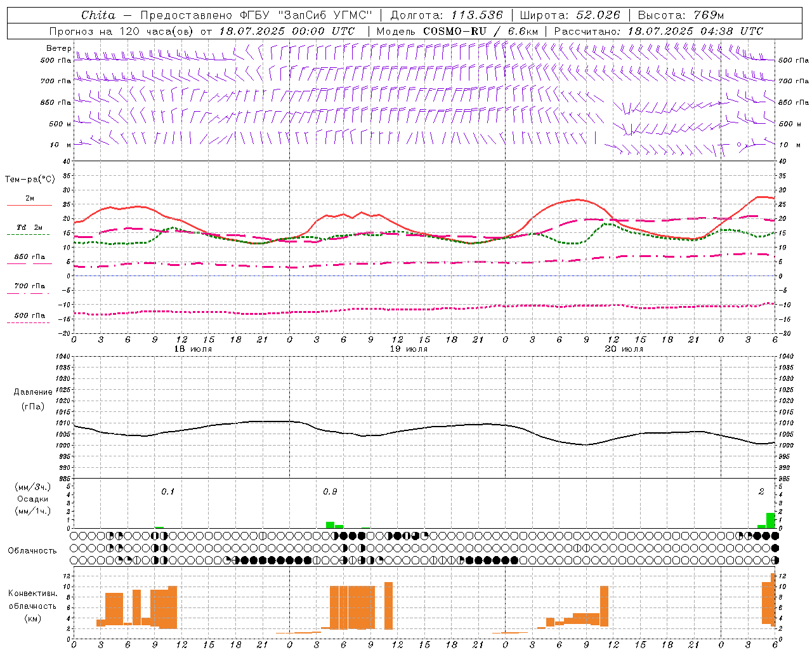Click the model label COSMO-RU / 6.6км
Viewport: 812px width, 650px height.
pos(481,31)
